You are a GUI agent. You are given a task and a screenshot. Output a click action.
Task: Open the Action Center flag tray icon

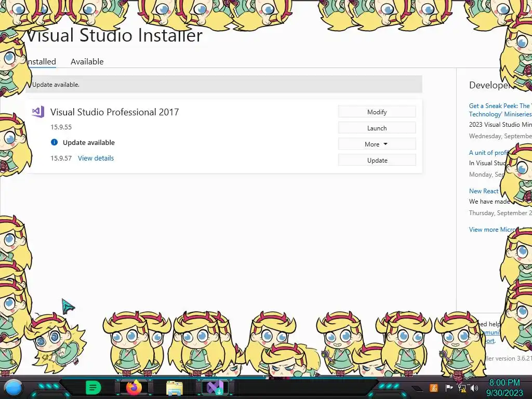tap(449, 388)
